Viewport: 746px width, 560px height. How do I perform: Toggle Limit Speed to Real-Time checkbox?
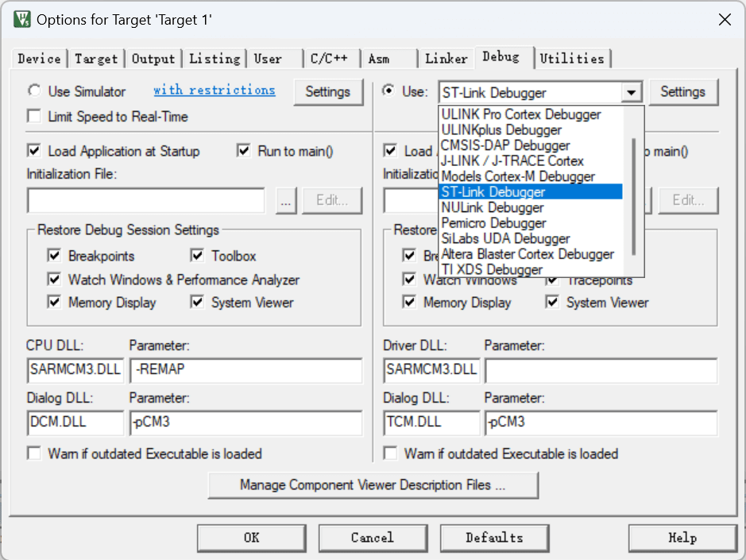[x=34, y=116]
